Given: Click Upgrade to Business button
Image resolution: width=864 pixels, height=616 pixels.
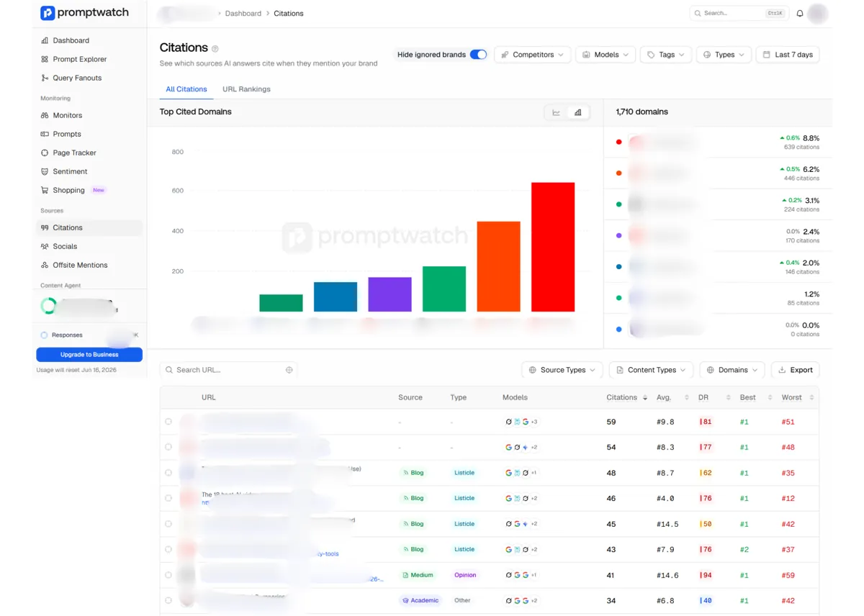Looking at the screenshot, I should pyautogui.click(x=89, y=355).
